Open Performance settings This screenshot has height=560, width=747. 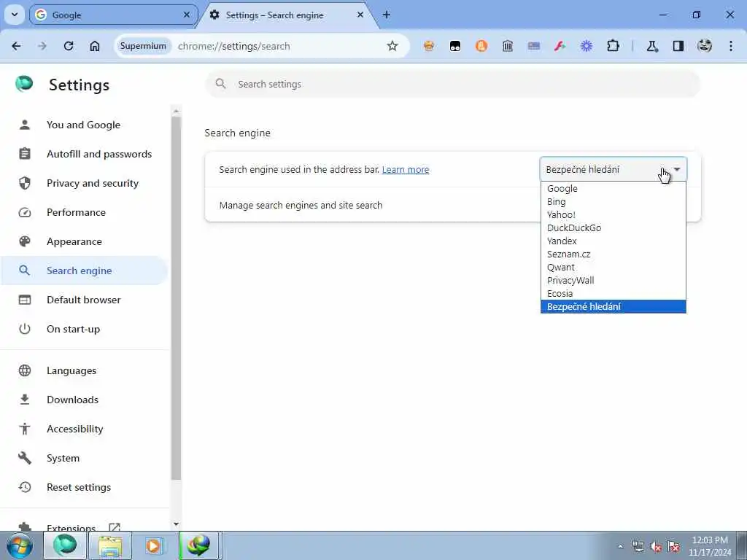[x=83, y=212]
